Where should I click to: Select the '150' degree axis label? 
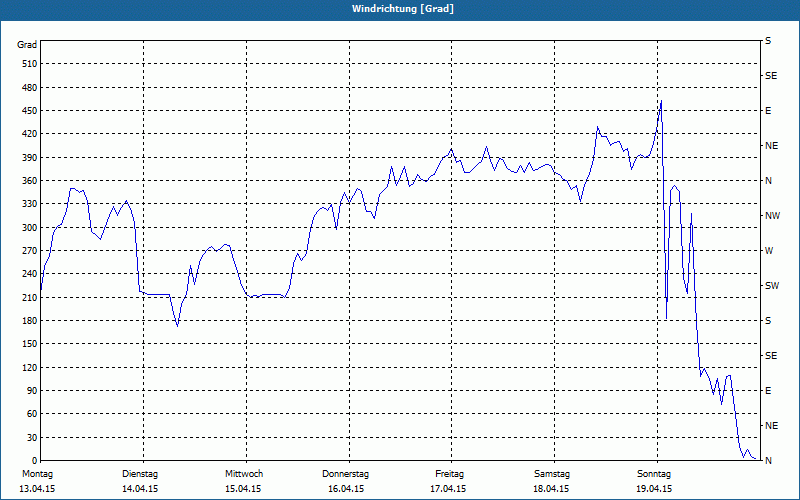point(30,343)
